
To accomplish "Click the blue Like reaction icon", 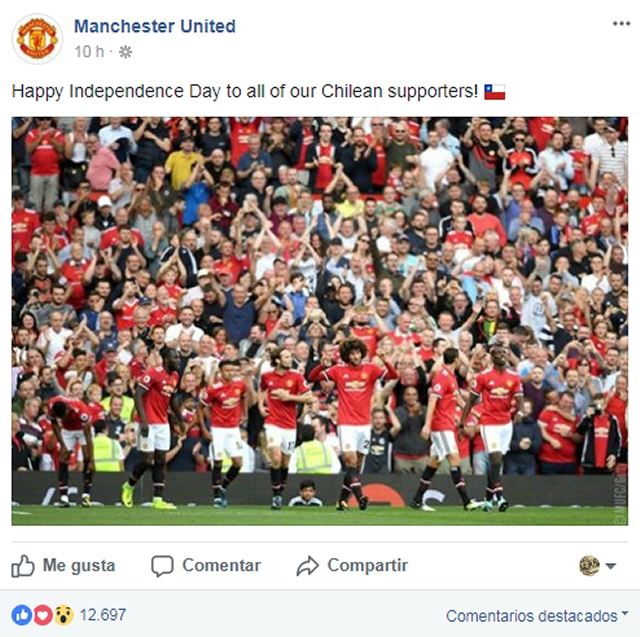I will 22,615.
